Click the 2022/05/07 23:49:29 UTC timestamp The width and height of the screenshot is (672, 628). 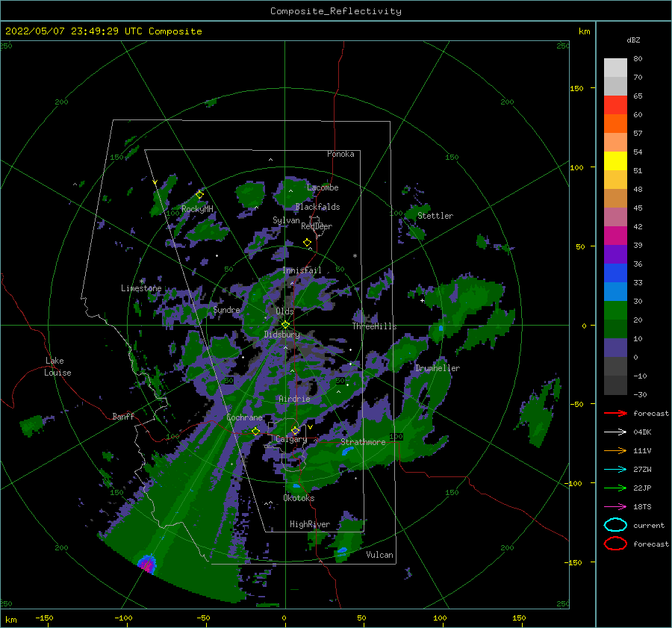(103, 31)
